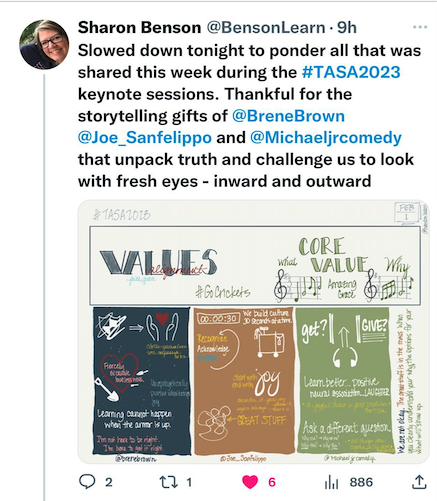
Task: Click the like count number 6
Action: (x=272, y=482)
